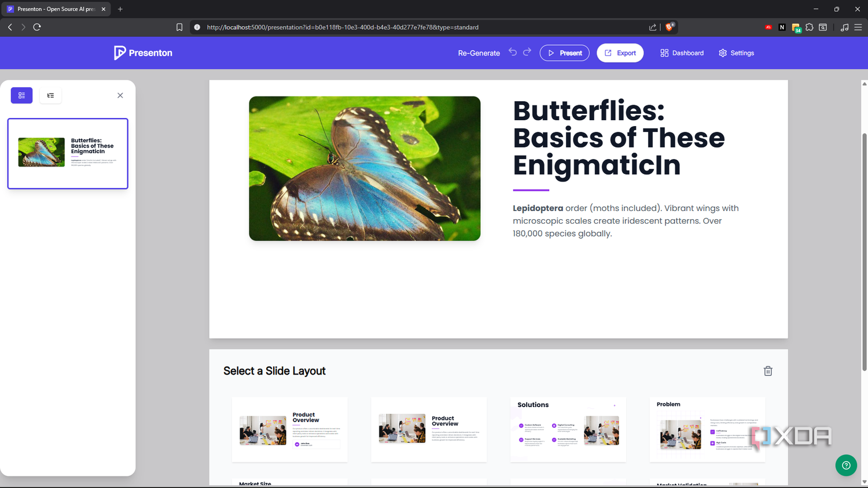
Task: Open the browser hamburger menu
Action: point(858,27)
